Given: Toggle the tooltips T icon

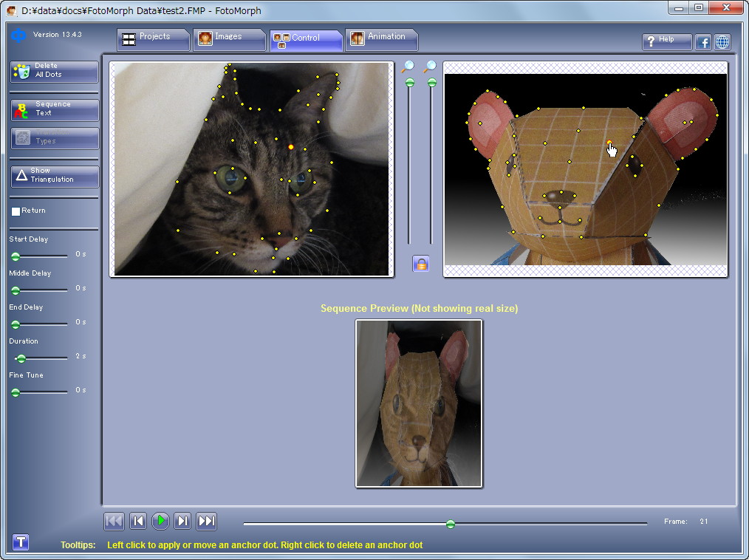Looking at the screenshot, I should [x=21, y=542].
